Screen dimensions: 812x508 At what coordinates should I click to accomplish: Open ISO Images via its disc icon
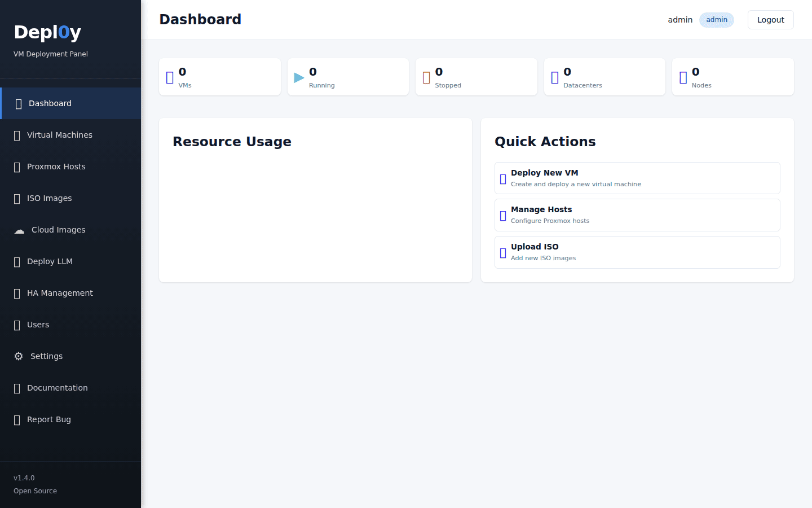pos(16,198)
